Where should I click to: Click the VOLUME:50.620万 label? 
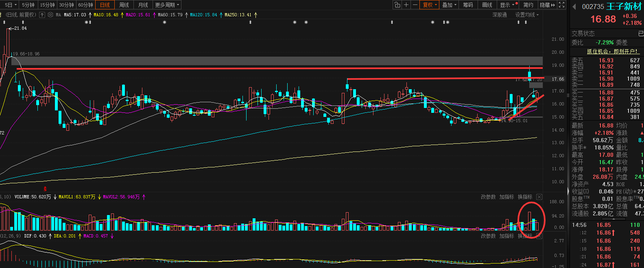click(33, 197)
